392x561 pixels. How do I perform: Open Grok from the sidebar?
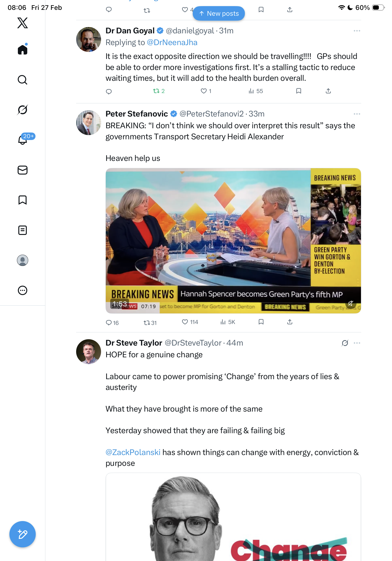tap(23, 110)
